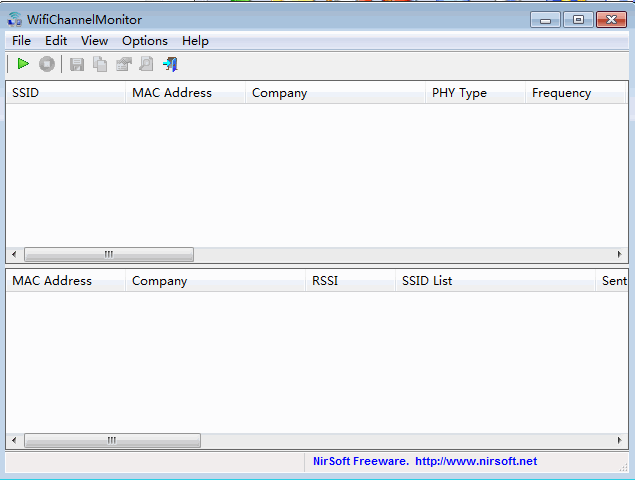Viewport: 635px width, 480px height.
Task: Open the Options menu
Action: pyautogui.click(x=145, y=41)
